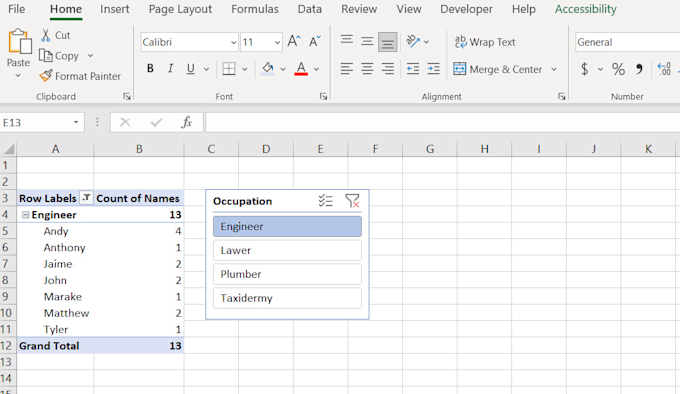Toggle slicer multi-select mode

coord(326,201)
